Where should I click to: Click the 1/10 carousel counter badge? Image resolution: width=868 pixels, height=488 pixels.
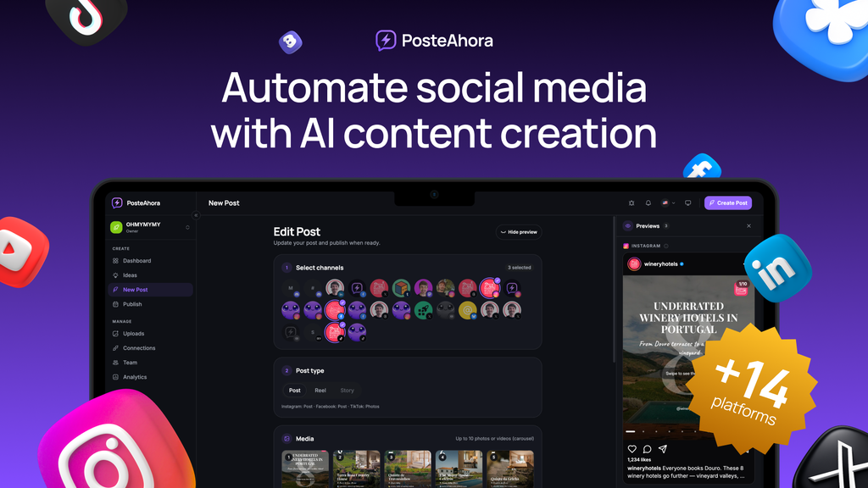[x=743, y=284]
